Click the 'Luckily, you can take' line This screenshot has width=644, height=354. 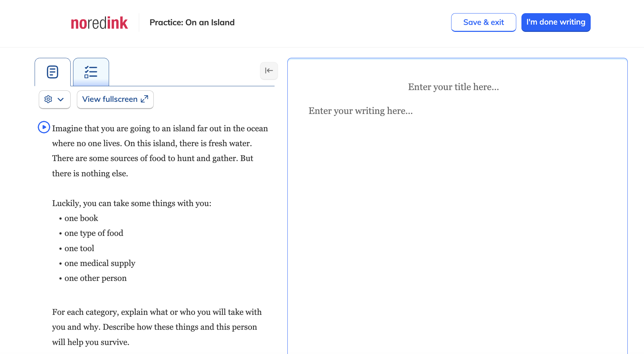coord(132,203)
